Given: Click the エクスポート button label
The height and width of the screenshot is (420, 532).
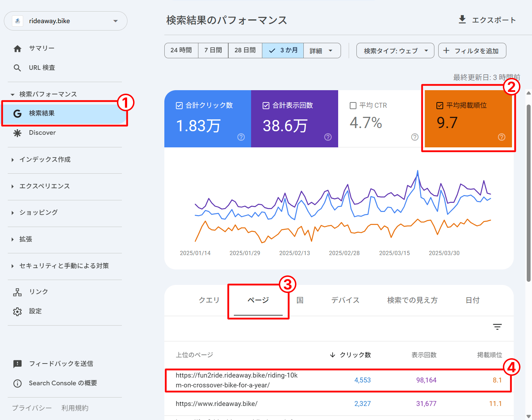Looking at the screenshot, I should click(x=494, y=20).
